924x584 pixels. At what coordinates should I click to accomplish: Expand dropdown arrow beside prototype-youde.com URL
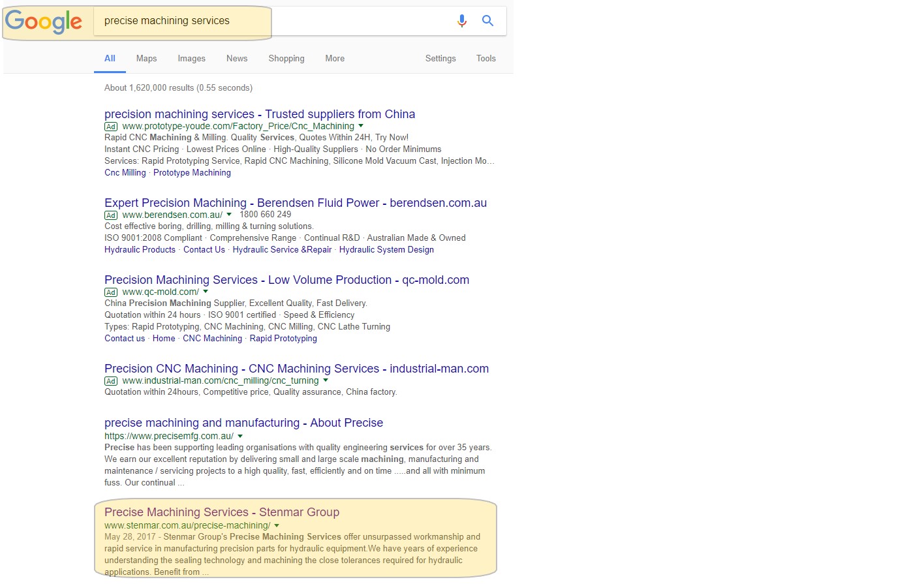pos(361,126)
